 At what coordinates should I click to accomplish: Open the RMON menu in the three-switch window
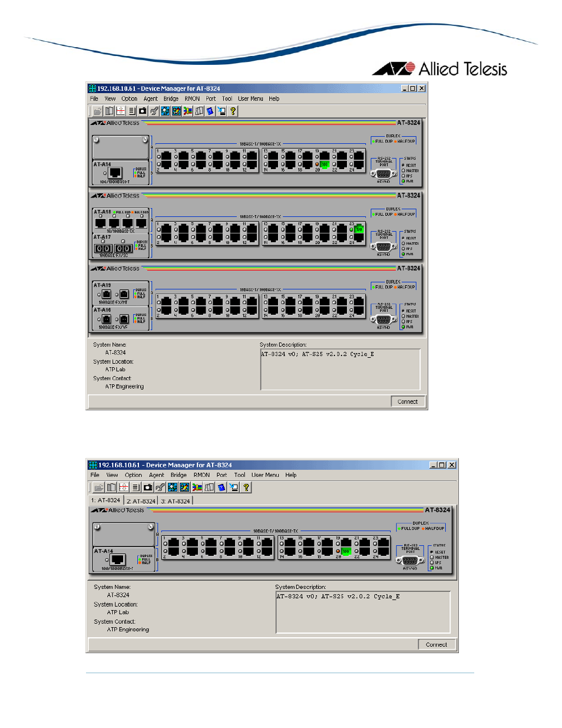pyautogui.click(x=192, y=99)
